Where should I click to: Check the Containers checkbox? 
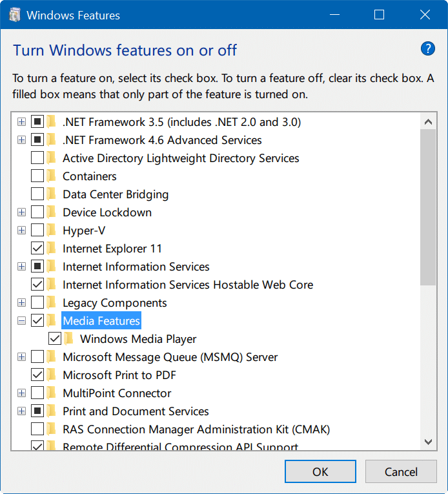(37, 176)
